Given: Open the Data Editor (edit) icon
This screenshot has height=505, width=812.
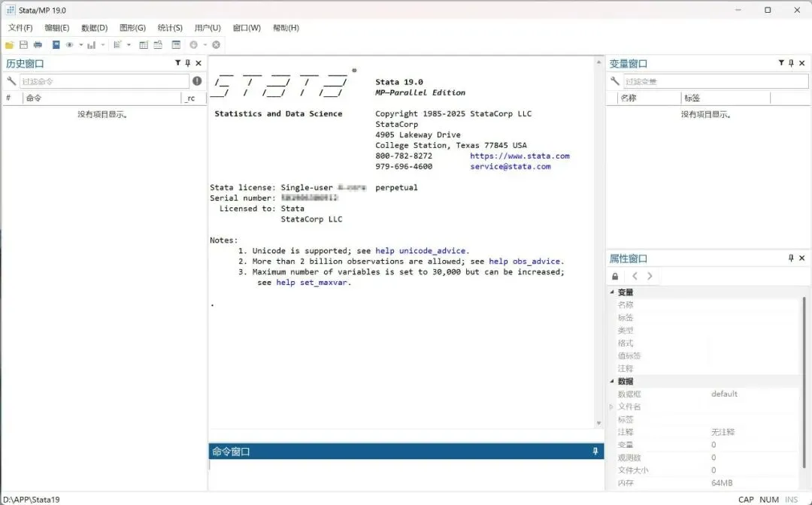Looking at the screenshot, I should [144, 45].
